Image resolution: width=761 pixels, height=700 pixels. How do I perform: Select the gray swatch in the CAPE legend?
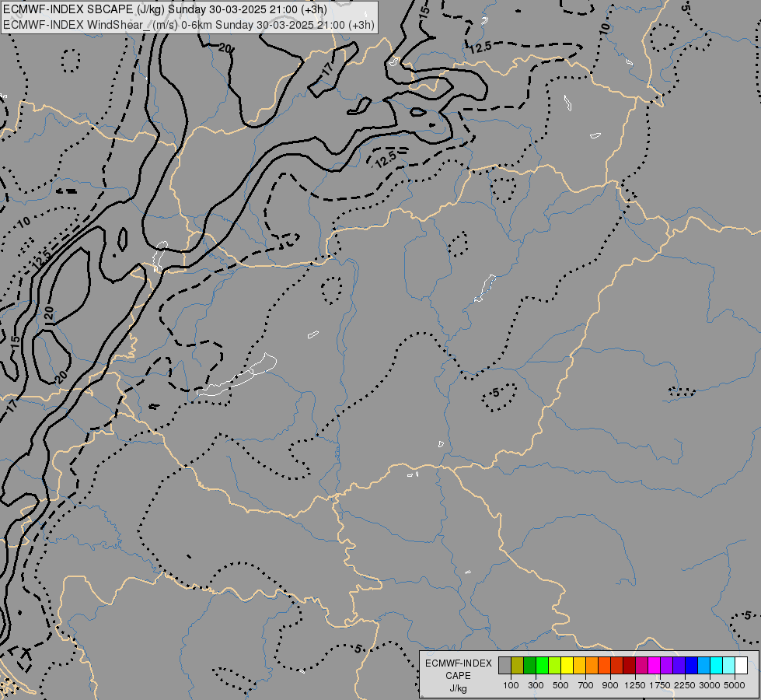504,665
